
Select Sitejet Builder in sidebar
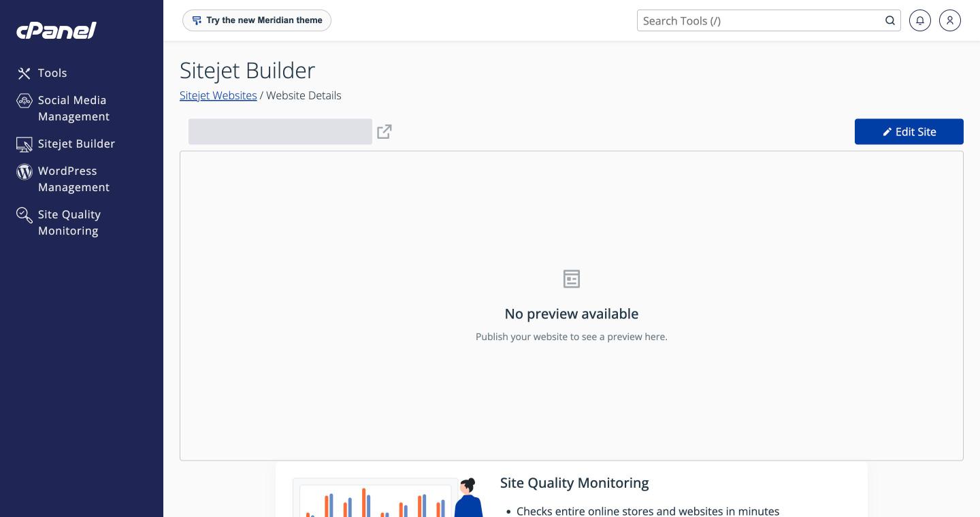pyautogui.click(x=76, y=144)
